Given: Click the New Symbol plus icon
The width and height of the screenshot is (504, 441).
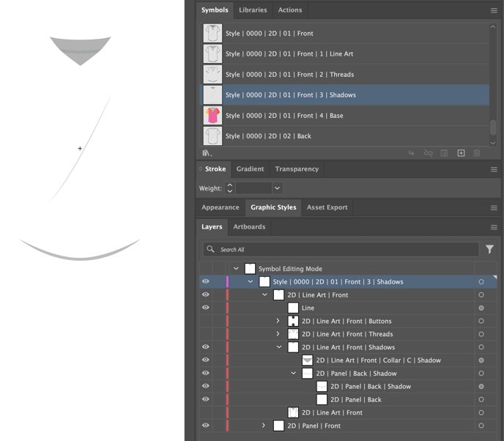Looking at the screenshot, I should (x=461, y=153).
